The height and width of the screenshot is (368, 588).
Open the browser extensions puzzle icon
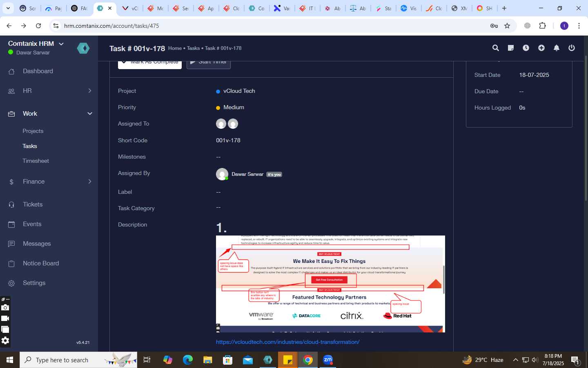(542, 26)
